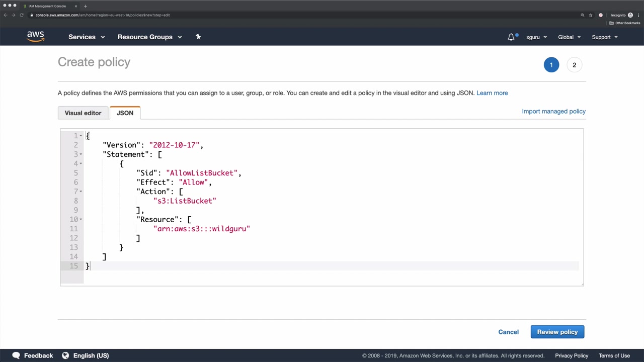Viewport: 644px width, 362px height.
Task: Expand the Resource Groups dropdown
Action: pyautogui.click(x=149, y=37)
